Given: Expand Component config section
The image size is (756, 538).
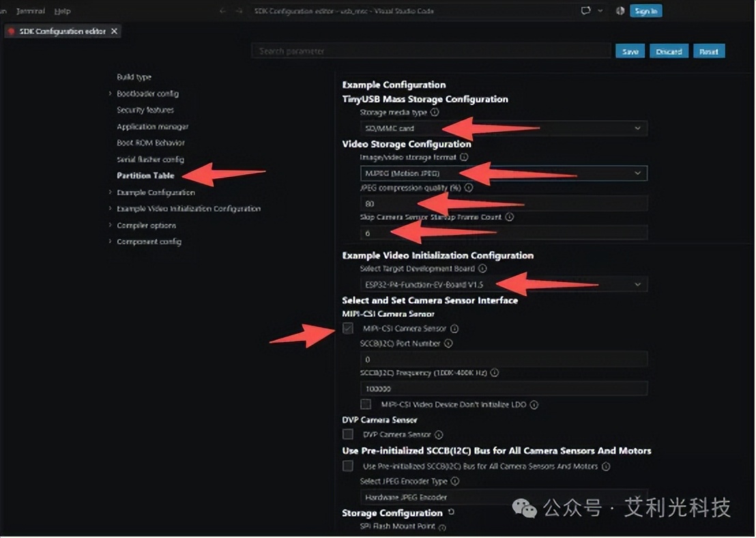Looking at the screenshot, I should pos(149,242).
